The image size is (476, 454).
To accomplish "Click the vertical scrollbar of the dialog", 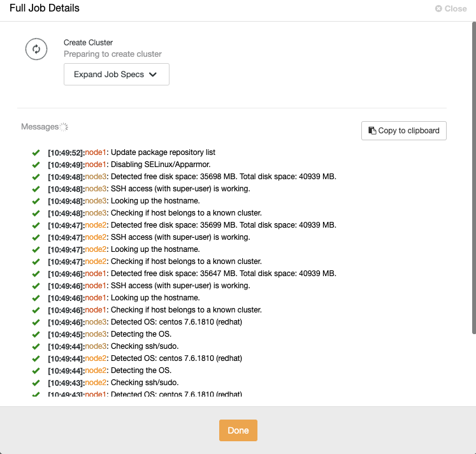I will 473,178.
